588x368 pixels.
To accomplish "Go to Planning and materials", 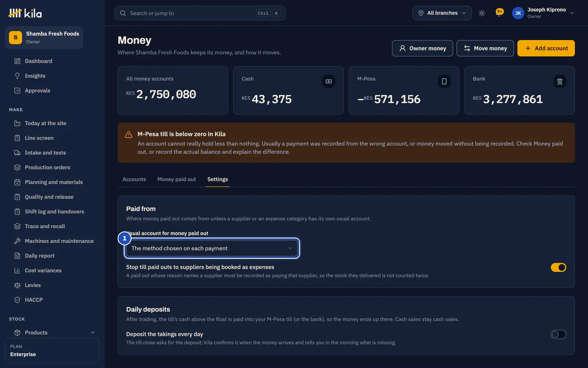I will click(52, 182).
